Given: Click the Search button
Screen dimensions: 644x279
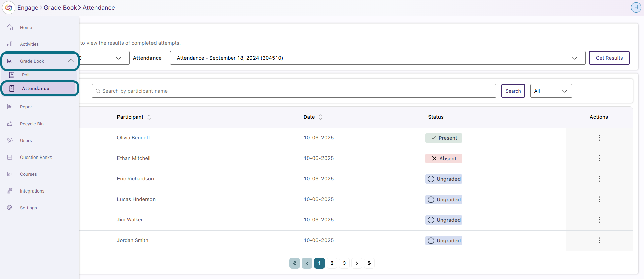Looking at the screenshot, I should (x=513, y=91).
